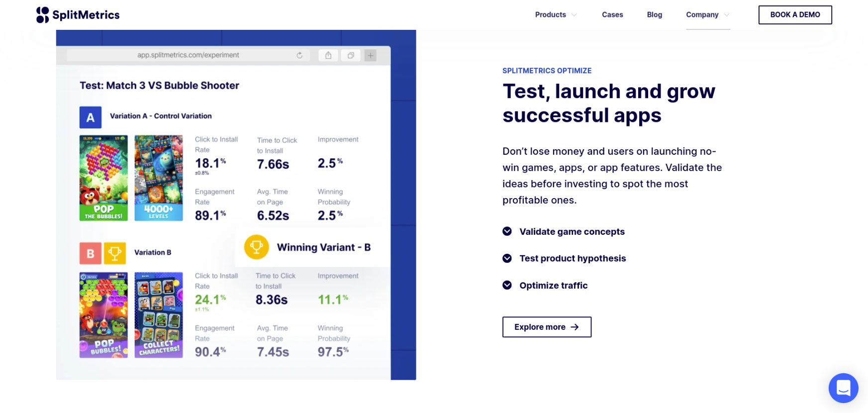Click the 8.36s time to click value

pos(272,300)
